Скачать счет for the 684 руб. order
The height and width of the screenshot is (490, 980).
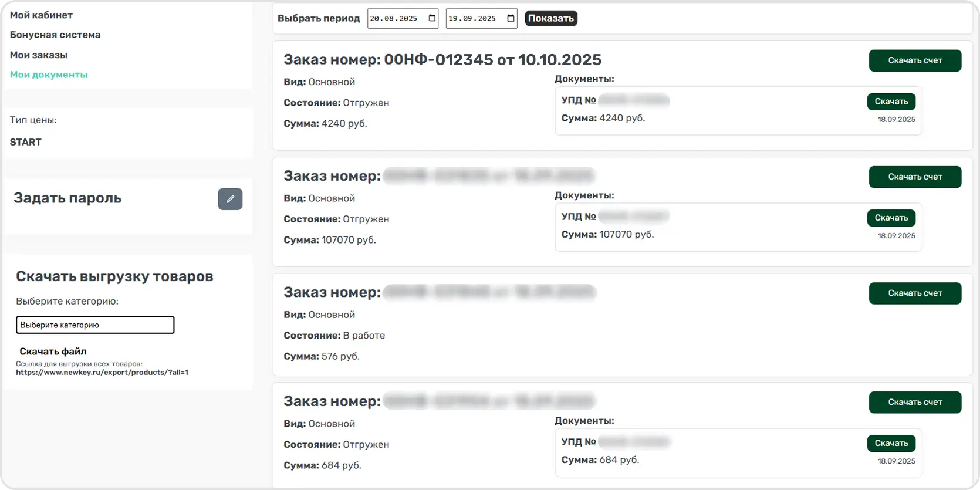click(915, 402)
